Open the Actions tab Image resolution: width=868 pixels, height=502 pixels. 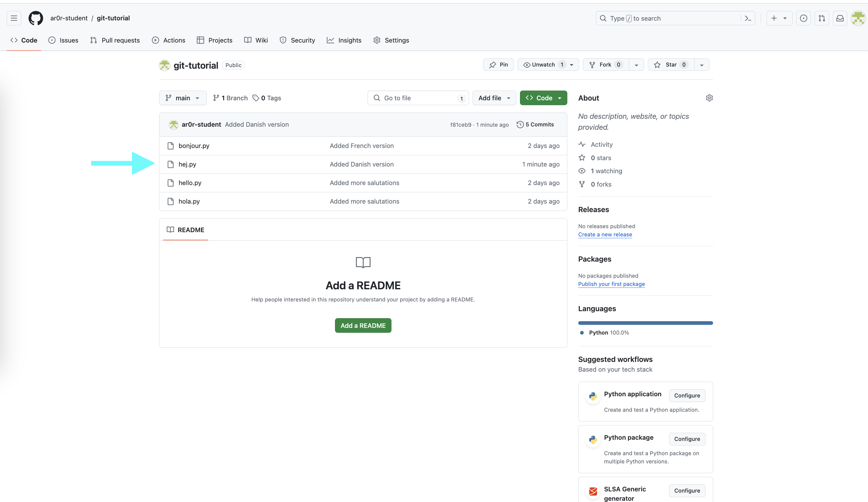[169, 40]
